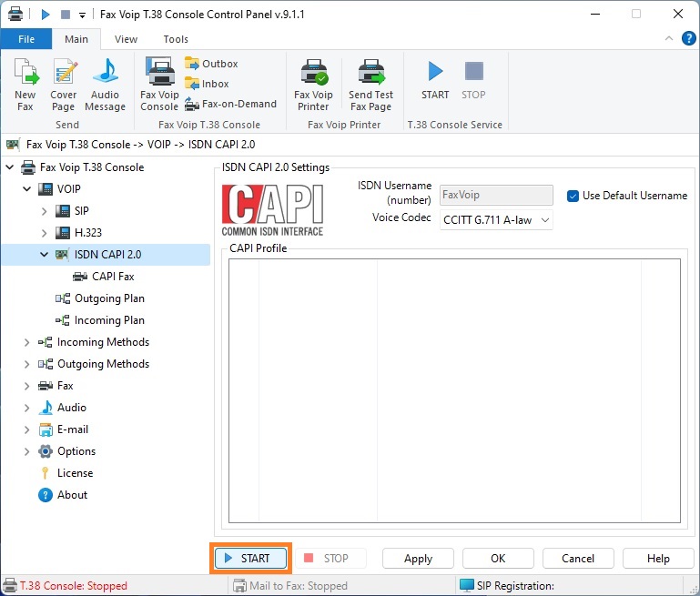This screenshot has width=700, height=596.
Task: Expand the SIP tree node
Action: coord(44,211)
